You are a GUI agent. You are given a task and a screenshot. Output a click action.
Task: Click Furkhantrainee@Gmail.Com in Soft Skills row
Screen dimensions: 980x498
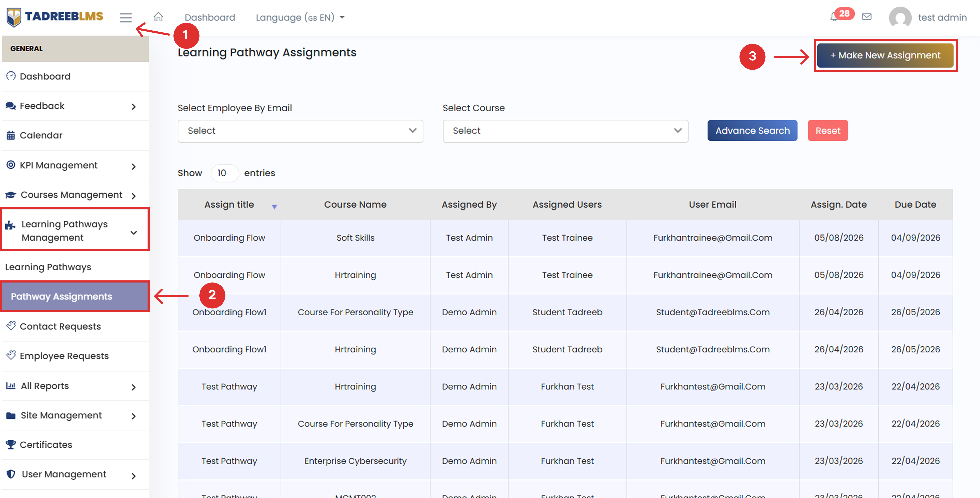click(713, 238)
